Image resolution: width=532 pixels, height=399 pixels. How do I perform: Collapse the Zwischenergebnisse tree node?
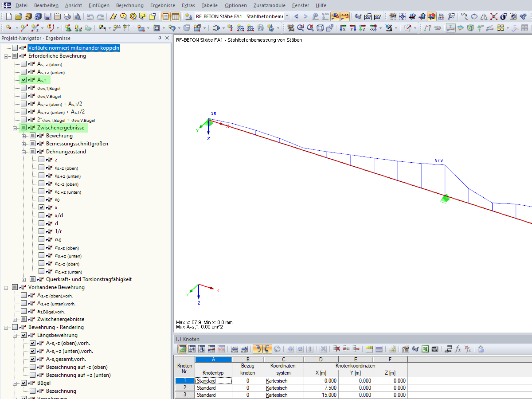15,128
